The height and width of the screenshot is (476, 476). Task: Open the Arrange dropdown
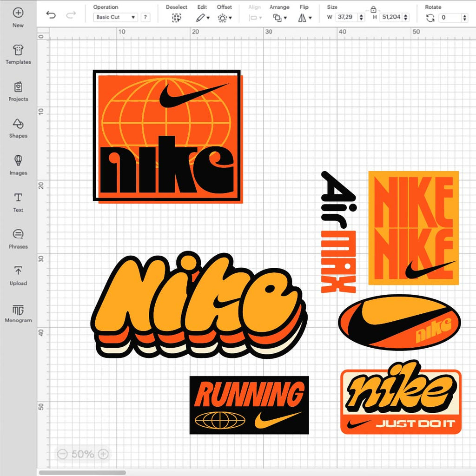coord(279,18)
